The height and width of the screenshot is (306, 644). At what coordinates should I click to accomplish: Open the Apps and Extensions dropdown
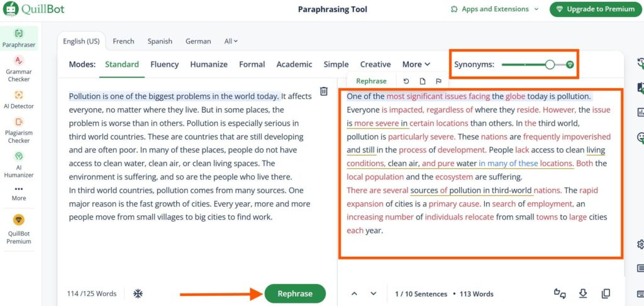coord(495,9)
